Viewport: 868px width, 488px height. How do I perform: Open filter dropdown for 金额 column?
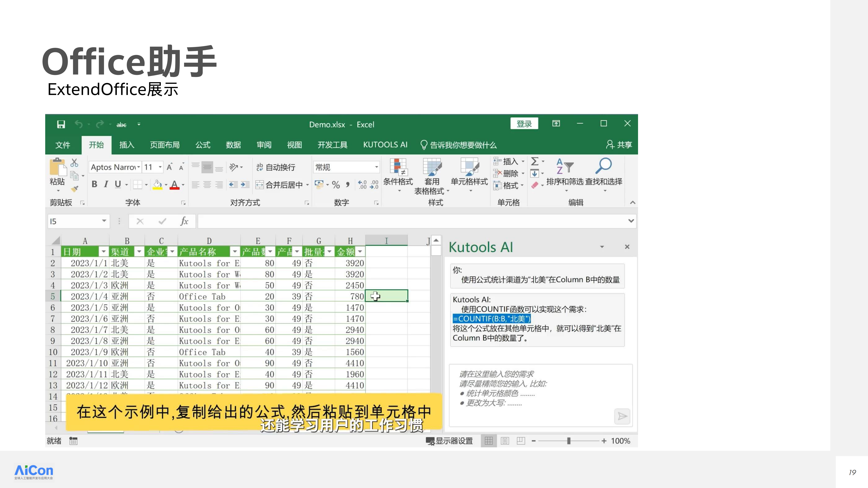360,252
